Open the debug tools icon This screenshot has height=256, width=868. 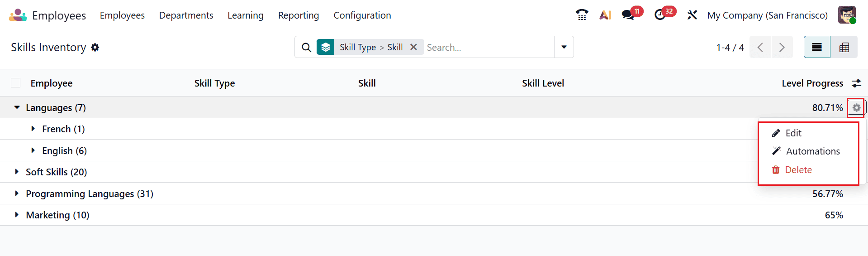point(692,15)
